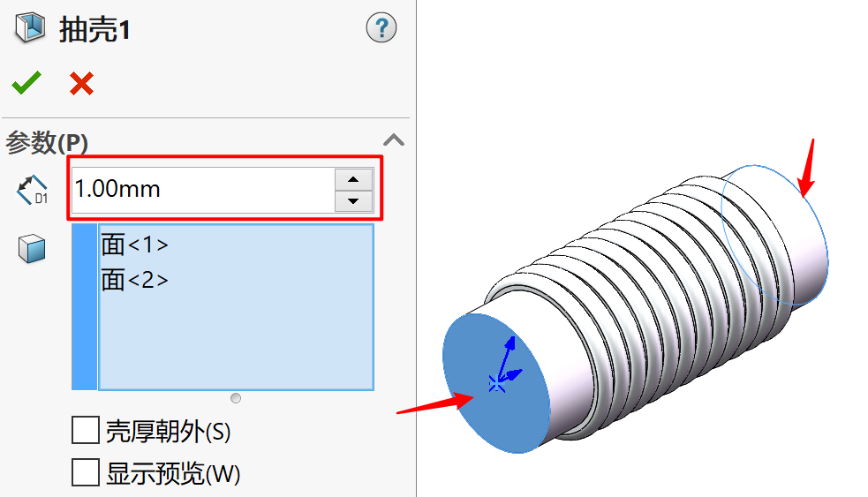Screen dimensions: 868x497
Task: Click the faces-to-remove cube icon
Action: (x=32, y=249)
